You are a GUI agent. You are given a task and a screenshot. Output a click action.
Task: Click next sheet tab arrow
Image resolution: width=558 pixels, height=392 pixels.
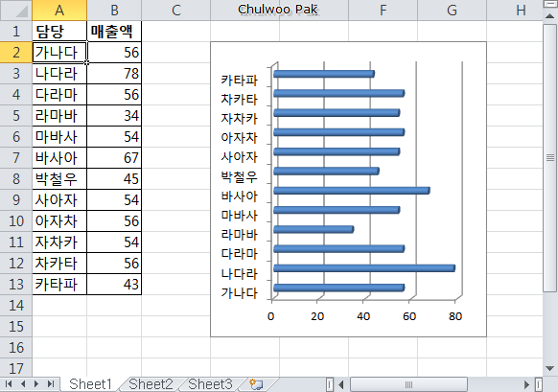[36, 383]
